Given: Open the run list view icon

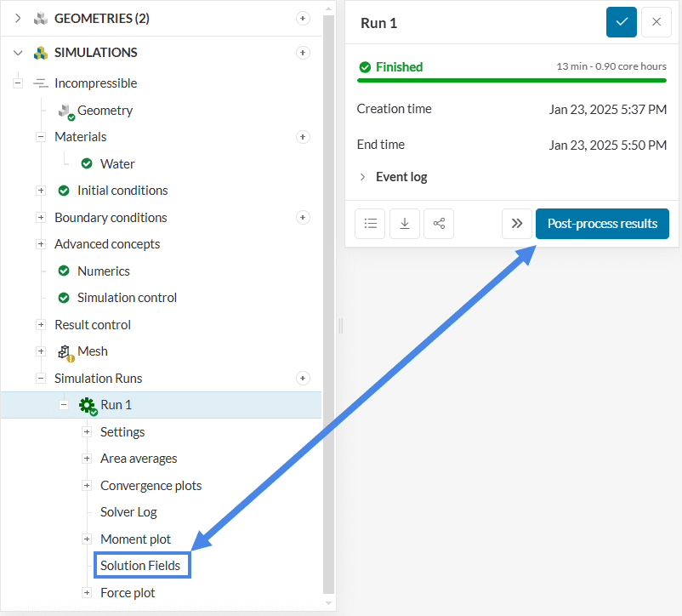Looking at the screenshot, I should click(370, 224).
